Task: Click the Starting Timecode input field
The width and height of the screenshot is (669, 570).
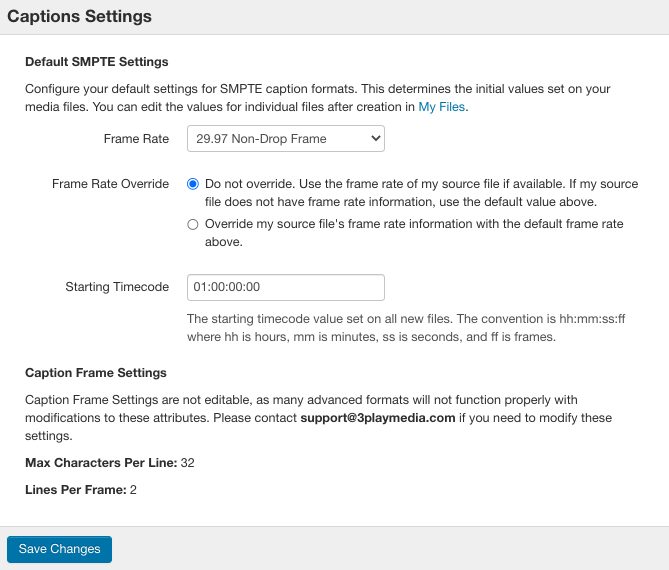Action: (x=285, y=287)
